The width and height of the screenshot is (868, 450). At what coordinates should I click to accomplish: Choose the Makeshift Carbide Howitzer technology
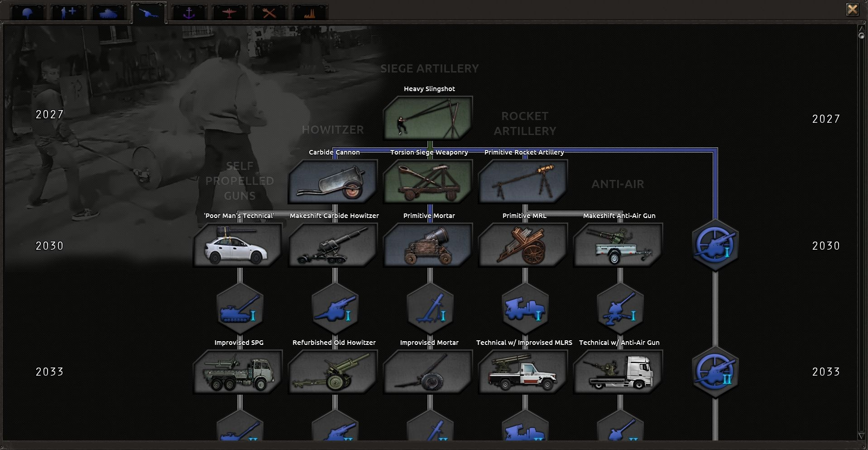coord(333,245)
